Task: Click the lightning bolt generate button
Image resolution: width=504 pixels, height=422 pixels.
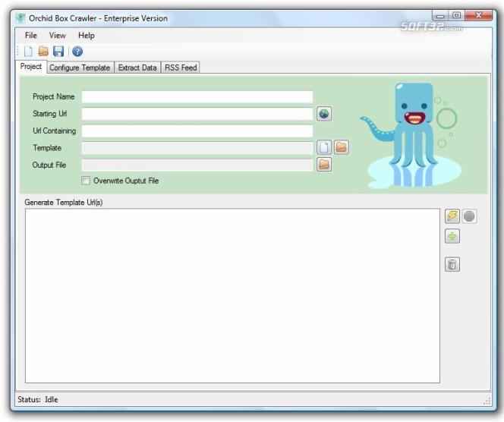Action: (452, 216)
